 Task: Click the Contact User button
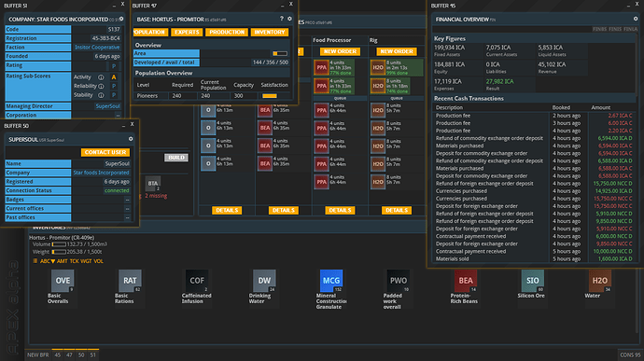105,152
